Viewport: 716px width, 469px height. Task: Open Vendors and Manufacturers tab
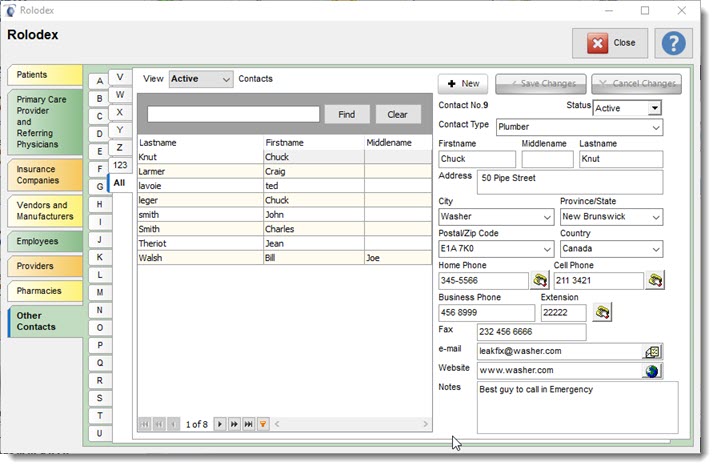(45, 211)
